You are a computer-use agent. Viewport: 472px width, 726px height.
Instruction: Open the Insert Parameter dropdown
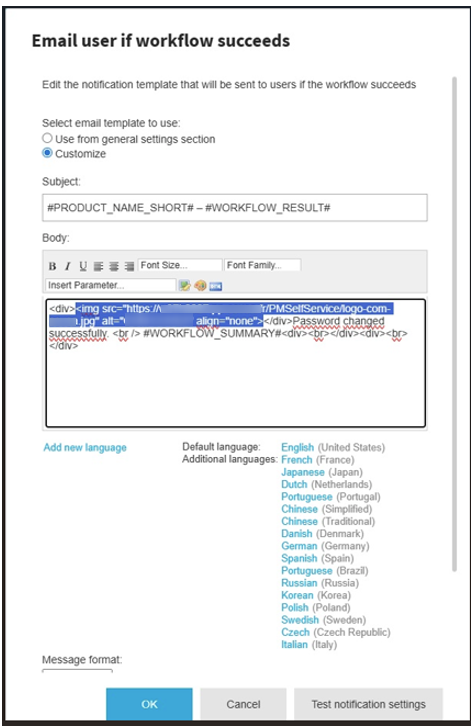tap(111, 285)
